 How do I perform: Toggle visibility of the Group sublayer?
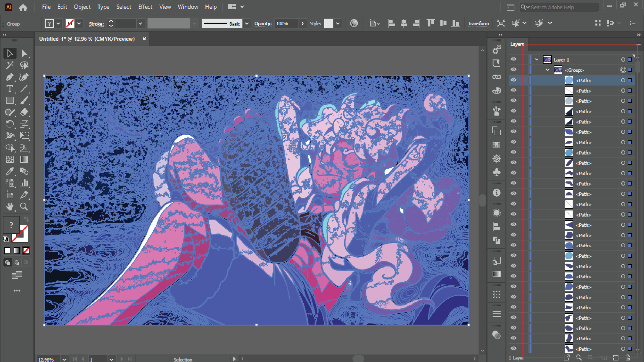point(513,70)
